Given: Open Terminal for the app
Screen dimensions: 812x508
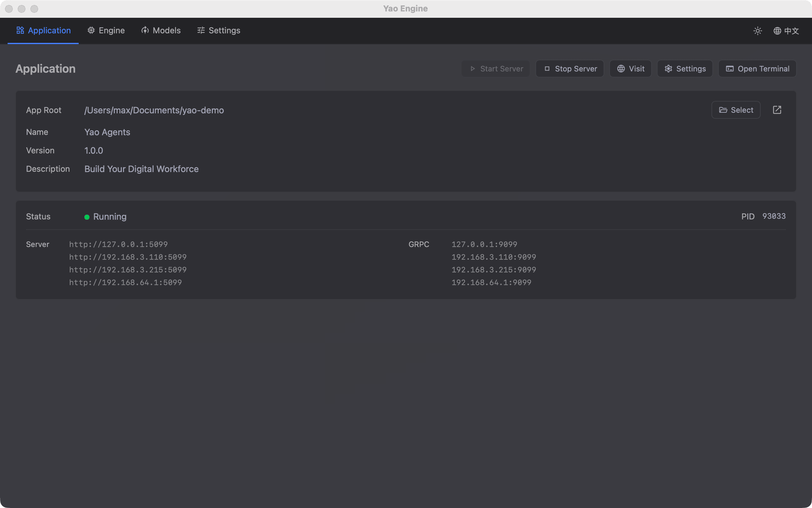Looking at the screenshot, I should pyautogui.click(x=757, y=69).
